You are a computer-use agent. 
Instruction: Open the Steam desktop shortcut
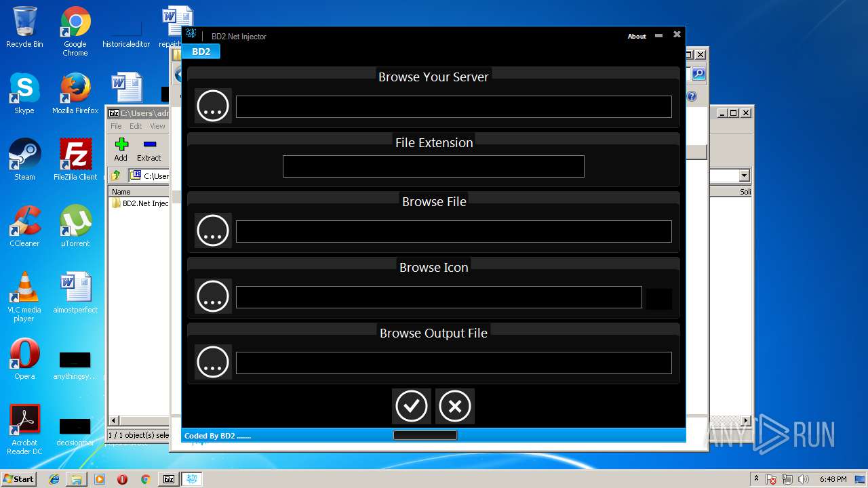click(24, 160)
